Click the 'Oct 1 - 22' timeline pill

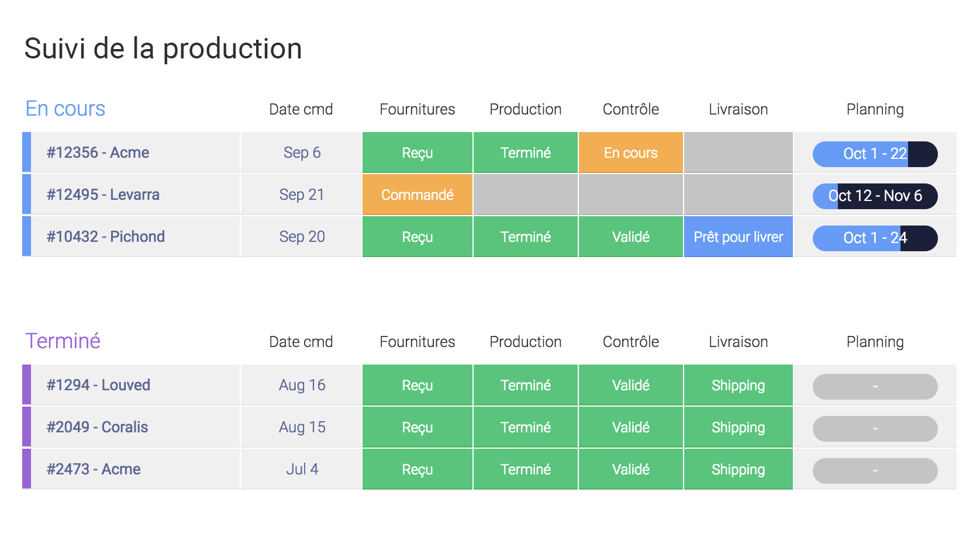tap(875, 154)
